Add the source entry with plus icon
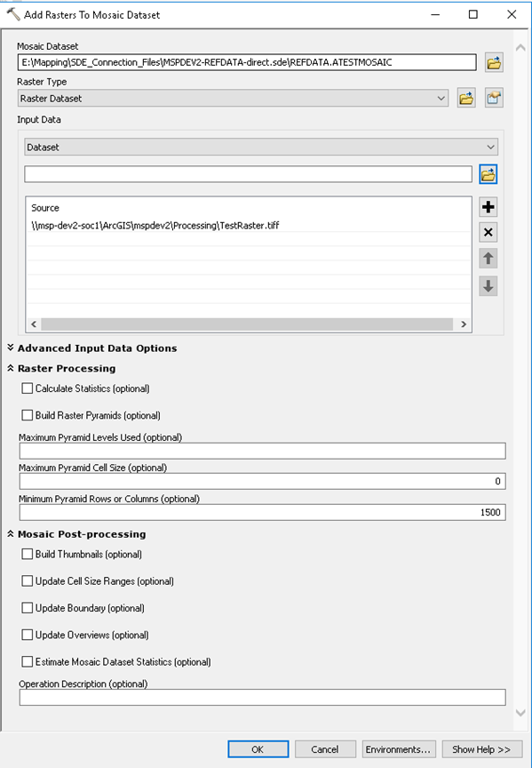The height and width of the screenshot is (768, 532). click(488, 207)
